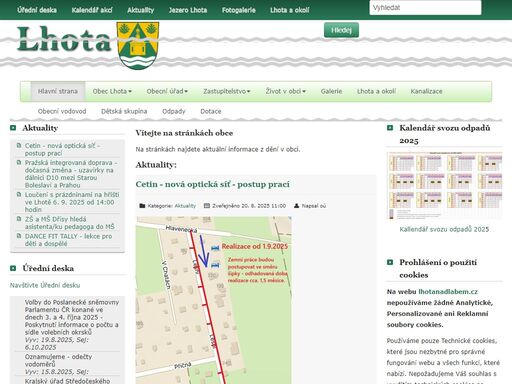Open the Hlavní strana menu tab
The image size is (512, 384).
(58, 91)
